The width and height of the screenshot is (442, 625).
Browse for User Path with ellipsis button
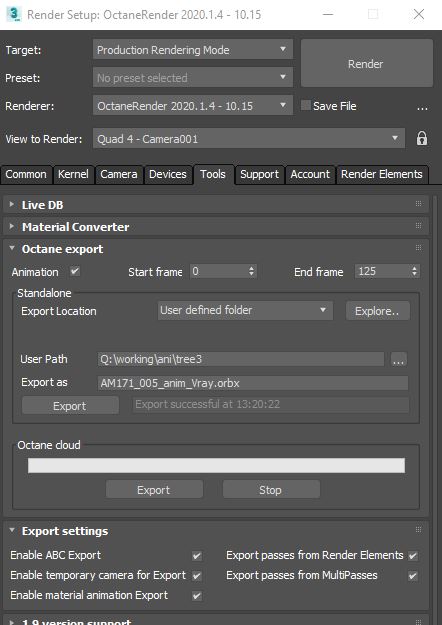pos(399,360)
